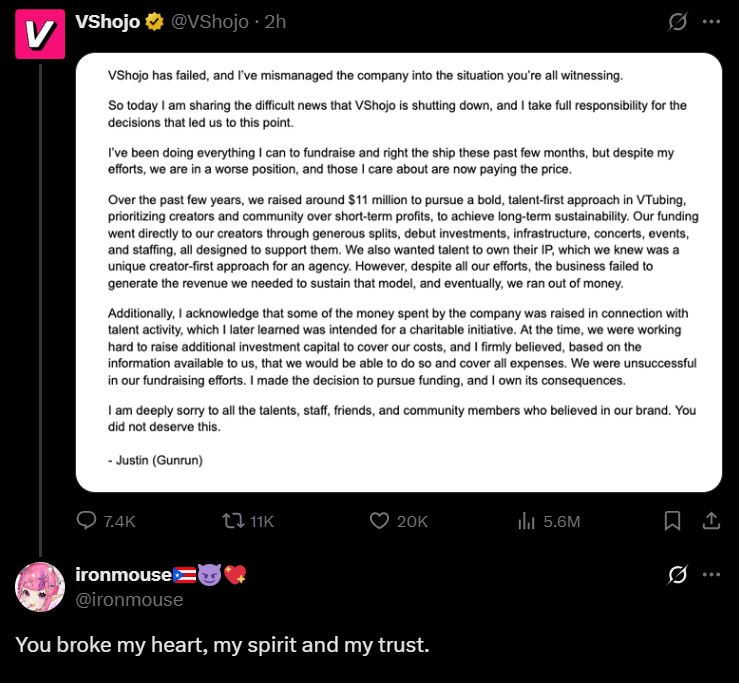Image resolution: width=739 pixels, height=683 pixels.
Task: Click the share upload icon
Action: coord(711,521)
